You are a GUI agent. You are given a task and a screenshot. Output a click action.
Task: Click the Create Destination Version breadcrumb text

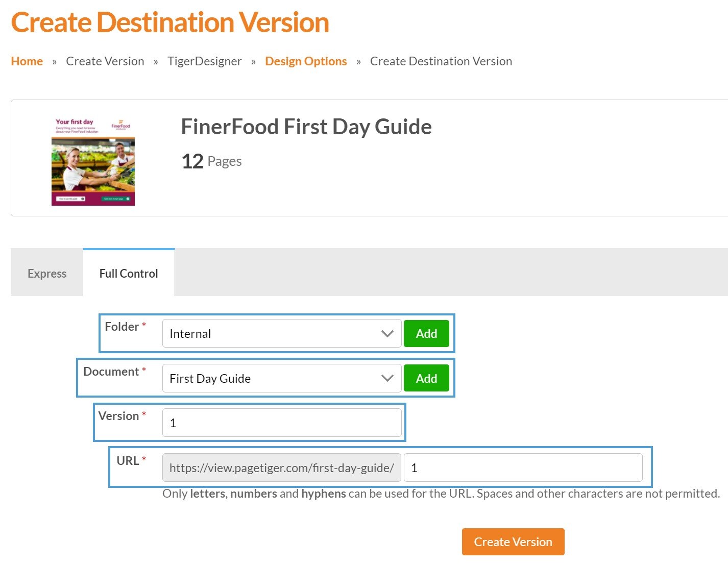pos(441,61)
